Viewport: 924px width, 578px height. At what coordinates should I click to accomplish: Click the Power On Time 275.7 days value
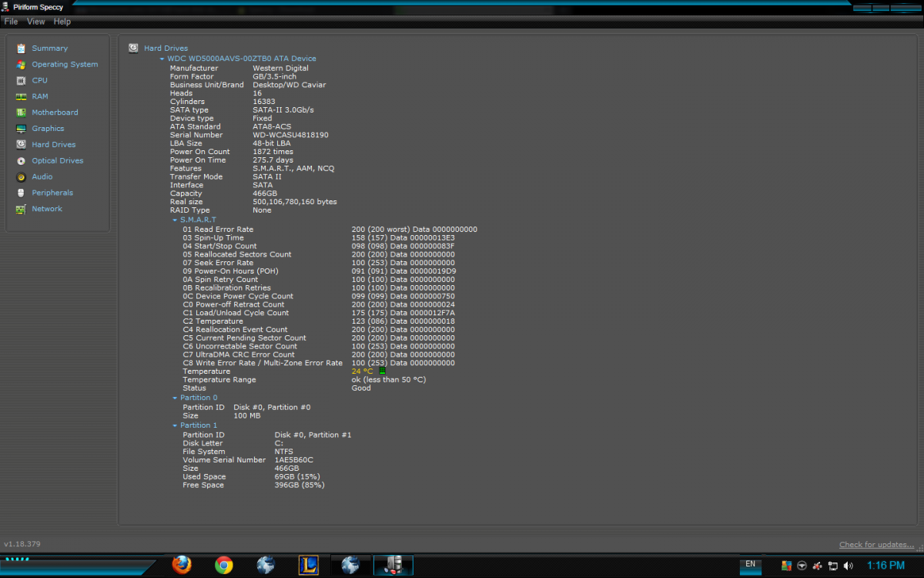pos(273,160)
